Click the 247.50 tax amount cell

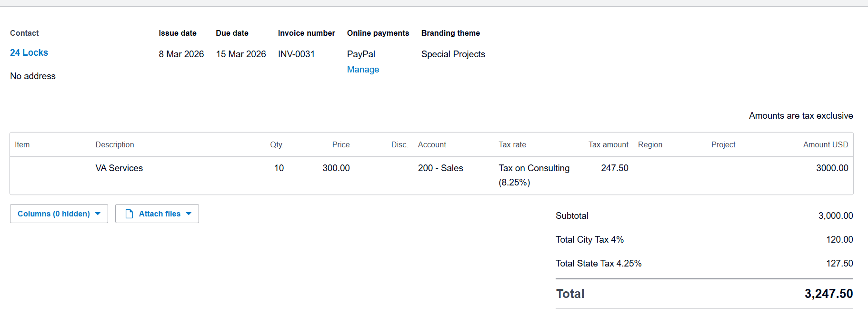coord(614,168)
